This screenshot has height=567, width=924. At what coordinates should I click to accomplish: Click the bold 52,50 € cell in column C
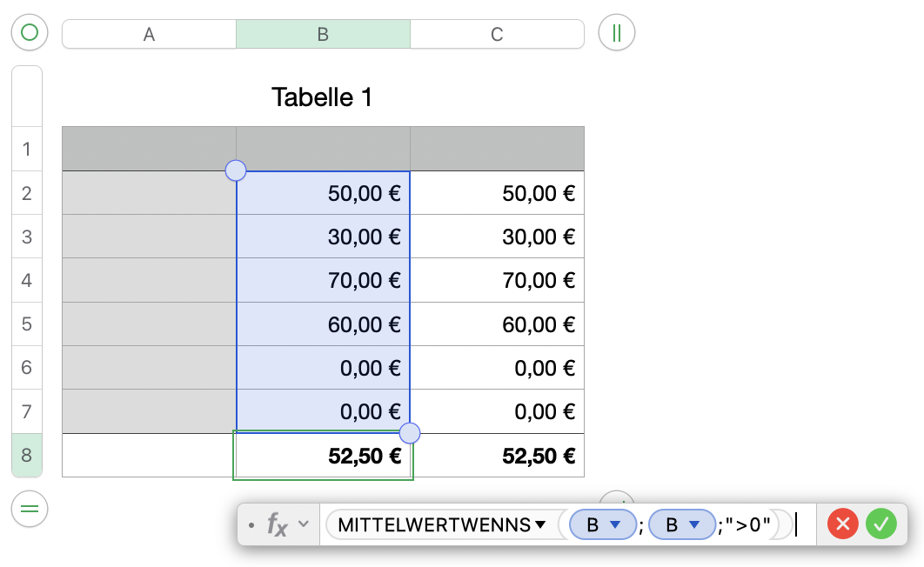pyautogui.click(x=497, y=455)
